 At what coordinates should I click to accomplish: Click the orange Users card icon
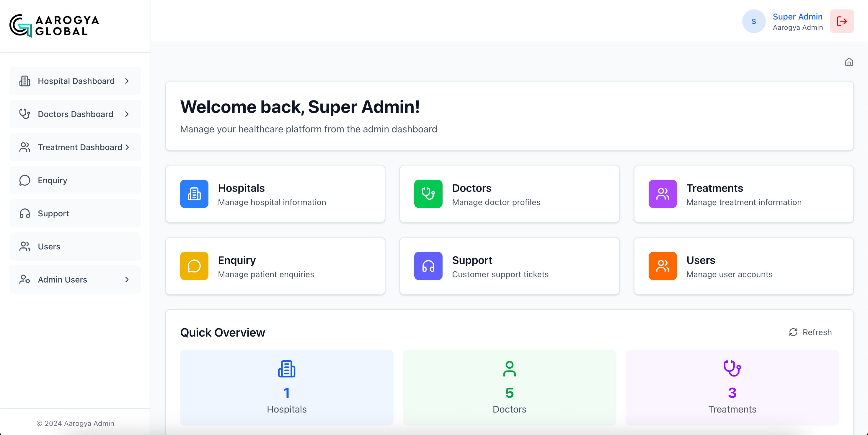coord(663,266)
